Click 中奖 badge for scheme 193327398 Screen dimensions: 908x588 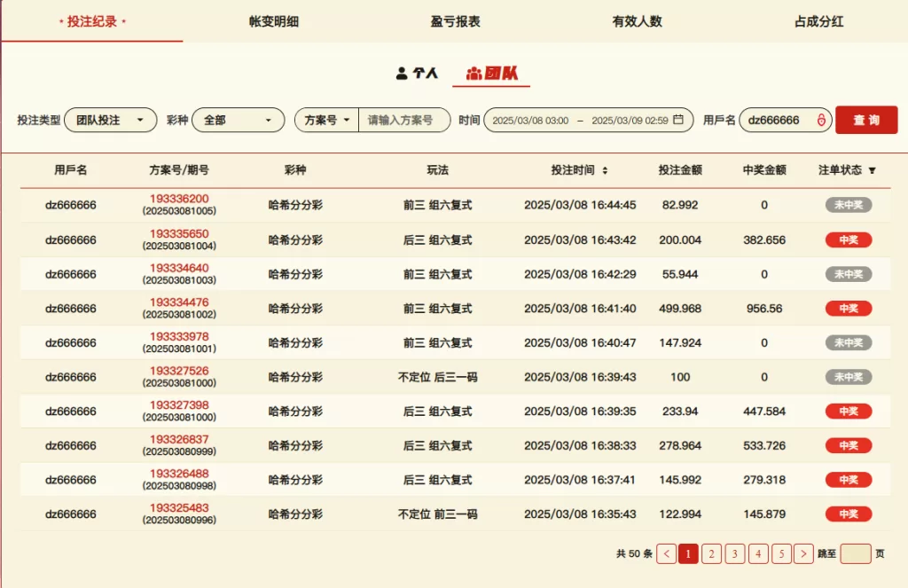click(849, 412)
